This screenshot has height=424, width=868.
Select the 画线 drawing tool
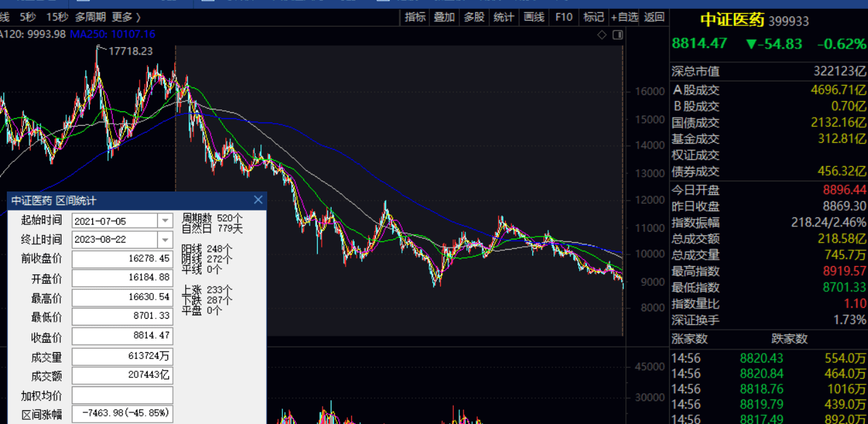click(534, 17)
